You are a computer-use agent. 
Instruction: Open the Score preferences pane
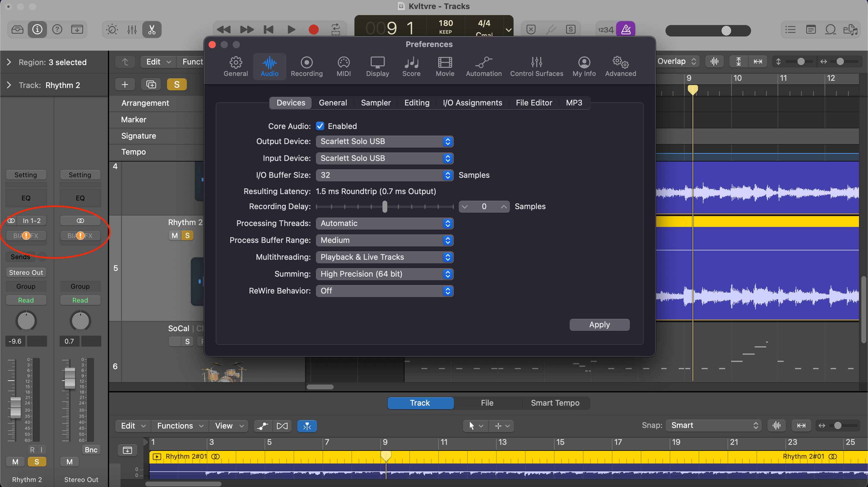tap(411, 66)
